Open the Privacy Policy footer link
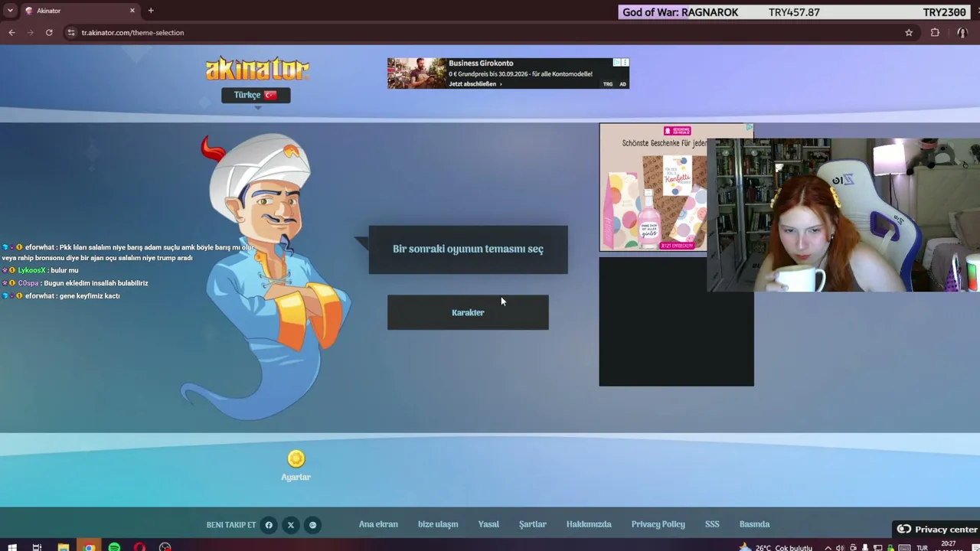 click(x=658, y=524)
